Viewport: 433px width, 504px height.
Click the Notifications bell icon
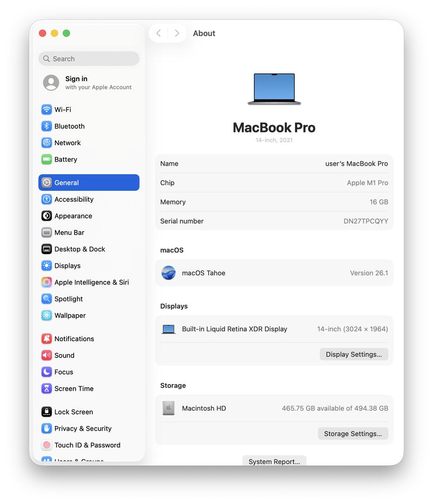(47, 338)
